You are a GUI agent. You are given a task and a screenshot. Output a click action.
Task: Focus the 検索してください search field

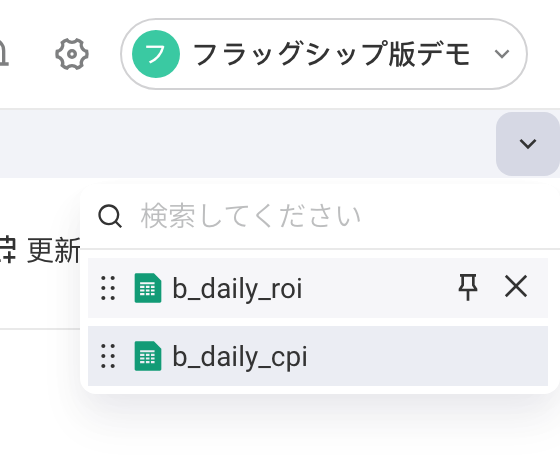click(320, 216)
